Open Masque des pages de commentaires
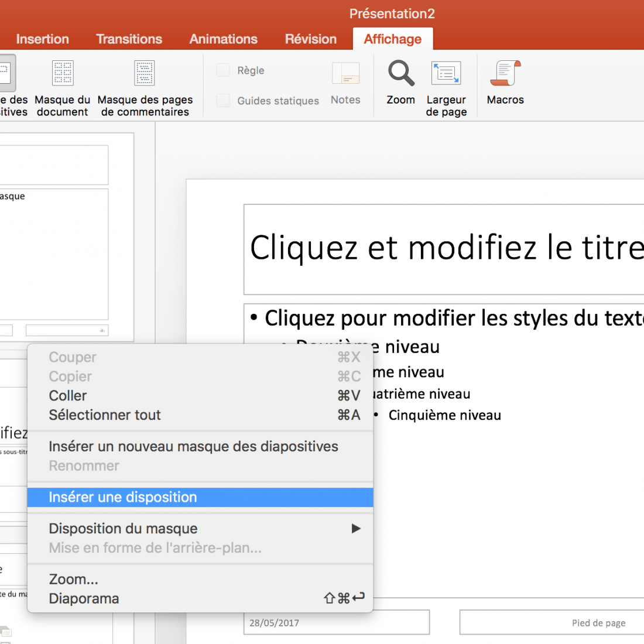 [145, 88]
